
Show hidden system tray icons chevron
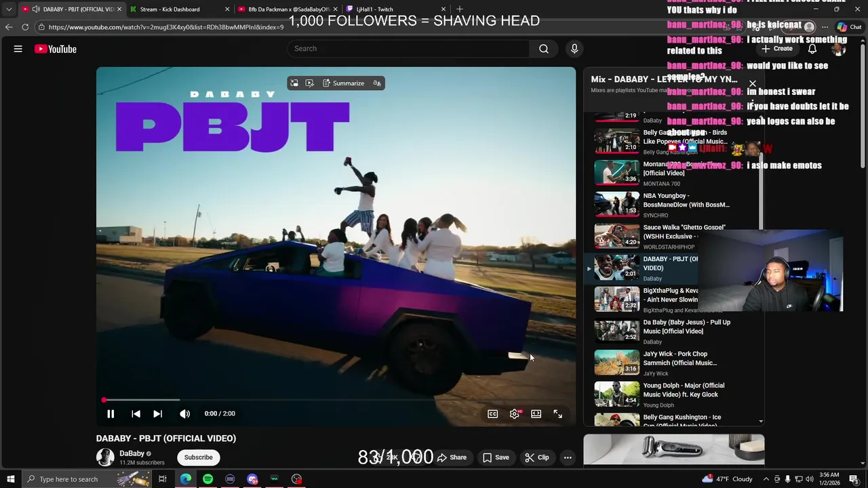tap(766, 479)
